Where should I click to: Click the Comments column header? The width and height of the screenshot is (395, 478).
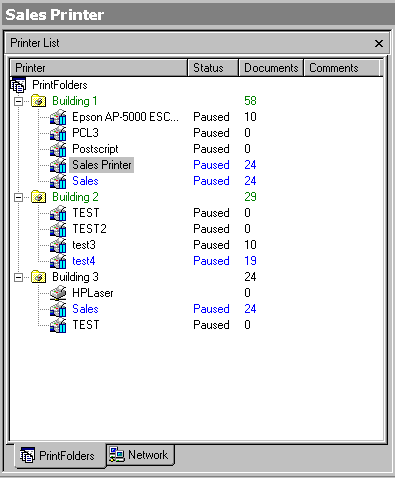click(x=342, y=68)
